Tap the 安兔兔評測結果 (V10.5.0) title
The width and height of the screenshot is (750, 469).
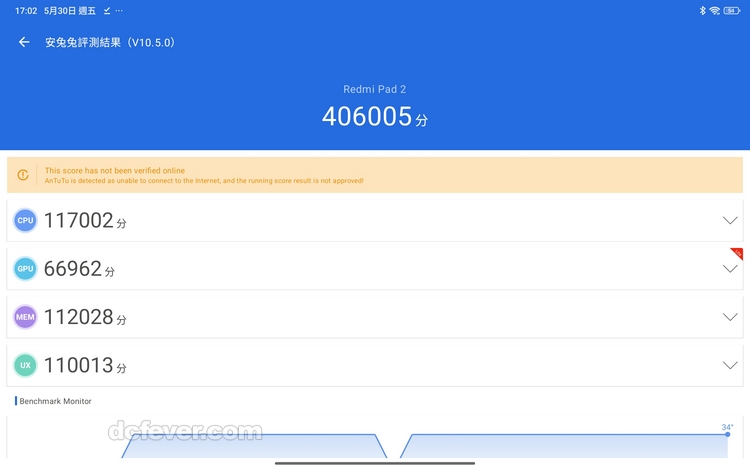point(110,42)
